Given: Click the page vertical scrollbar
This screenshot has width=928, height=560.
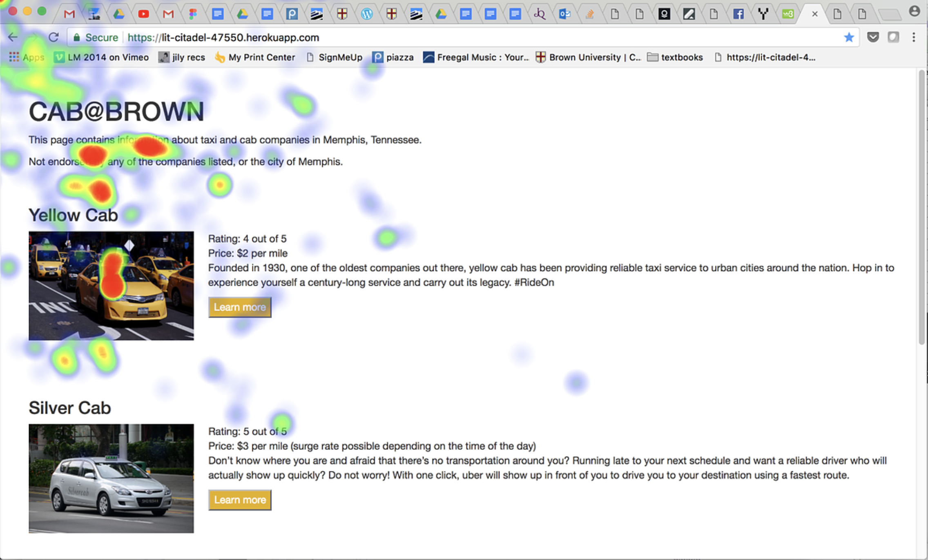Looking at the screenshot, I should click(922, 207).
